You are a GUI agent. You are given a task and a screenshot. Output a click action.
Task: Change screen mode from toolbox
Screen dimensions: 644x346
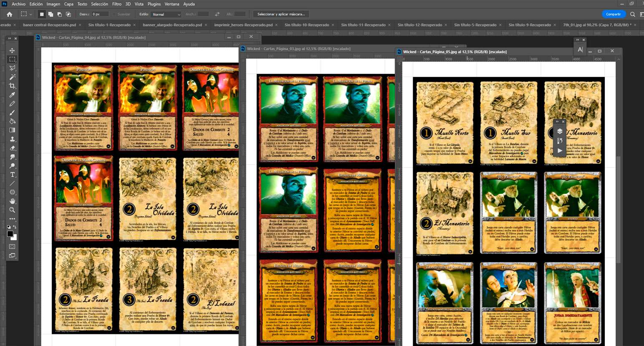coord(12,255)
